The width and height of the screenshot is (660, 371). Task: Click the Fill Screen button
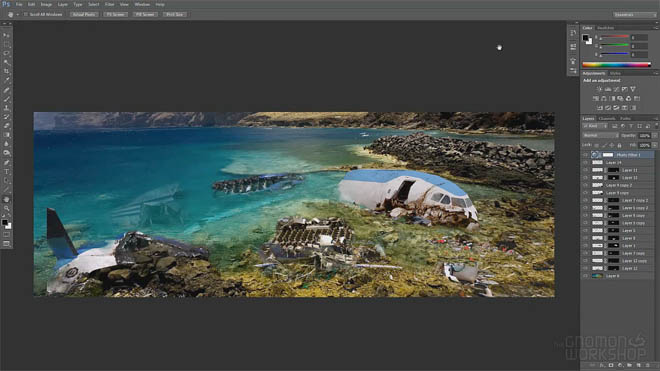tap(144, 14)
